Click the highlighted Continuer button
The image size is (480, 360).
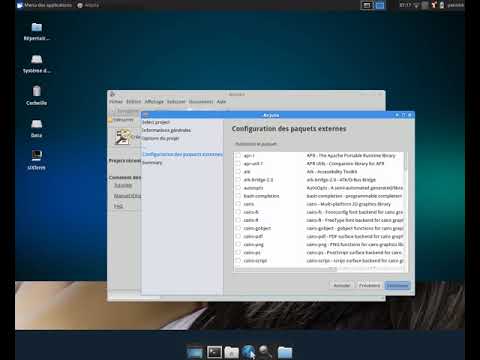[x=397, y=285]
